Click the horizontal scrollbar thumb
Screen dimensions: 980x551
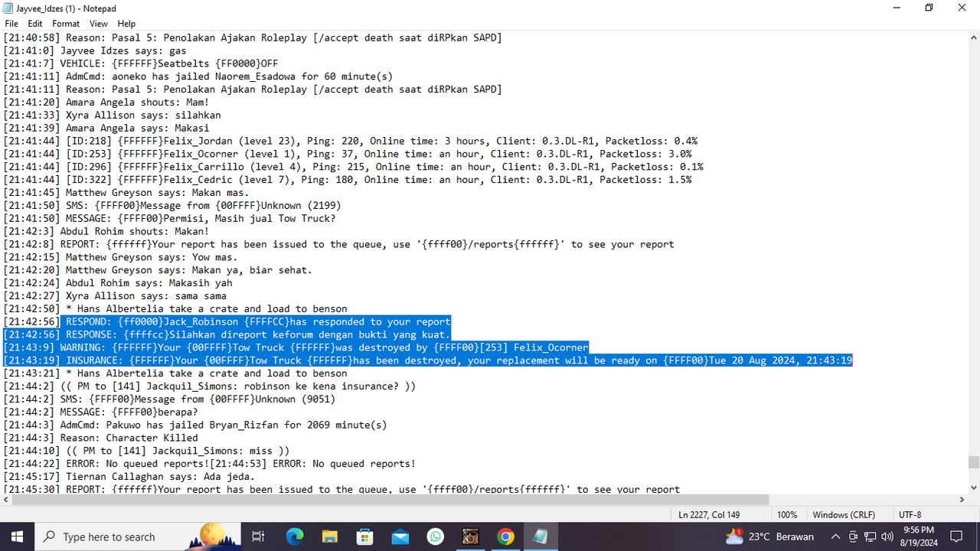click(x=390, y=500)
